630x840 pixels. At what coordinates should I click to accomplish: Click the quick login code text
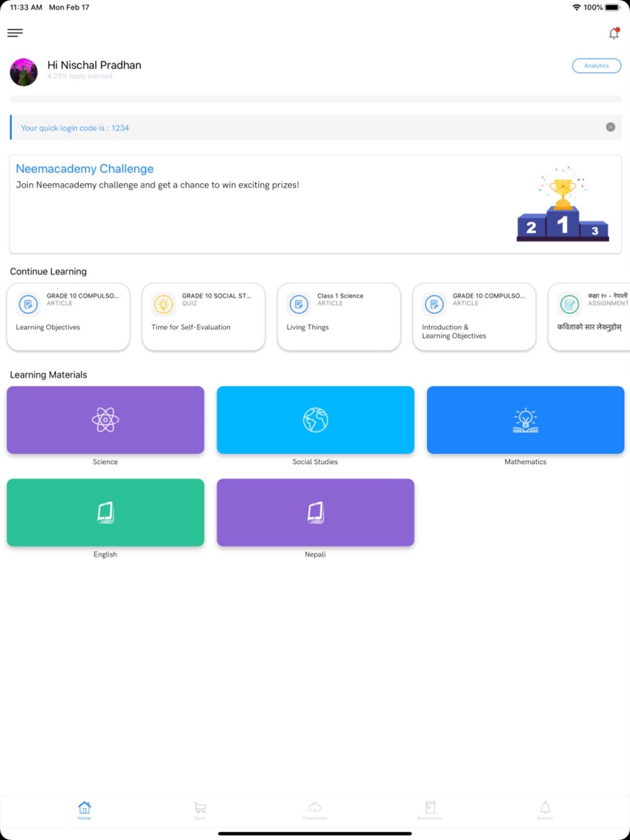click(75, 128)
